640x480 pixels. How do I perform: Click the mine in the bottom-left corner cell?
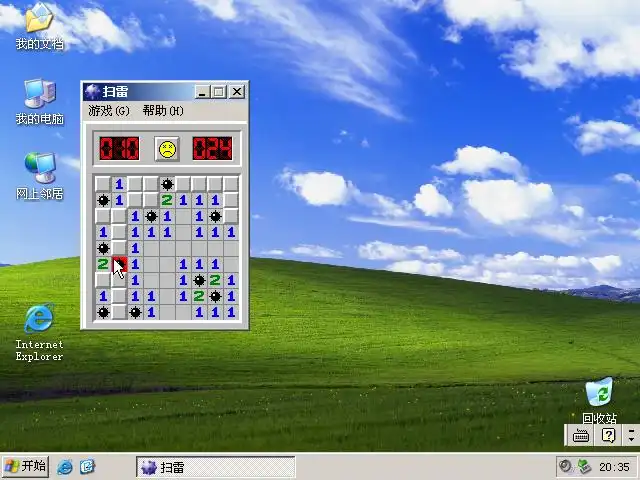pyautogui.click(x=103, y=313)
